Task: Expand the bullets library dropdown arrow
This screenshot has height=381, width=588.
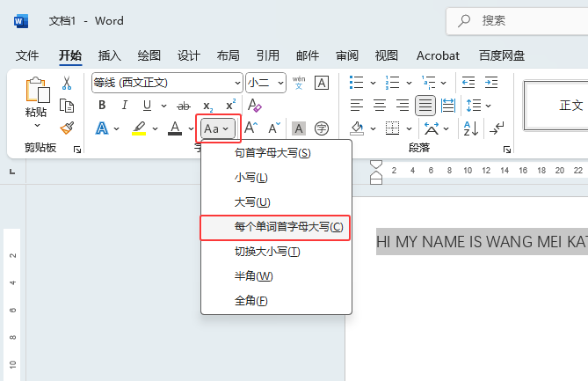Action: click(x=373, y=83)
